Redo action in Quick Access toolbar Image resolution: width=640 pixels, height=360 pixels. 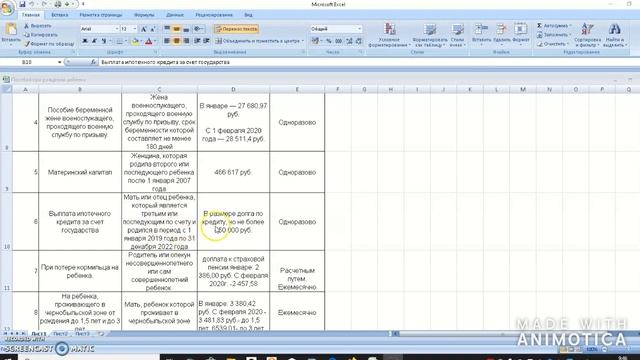[x=44, y=4]
